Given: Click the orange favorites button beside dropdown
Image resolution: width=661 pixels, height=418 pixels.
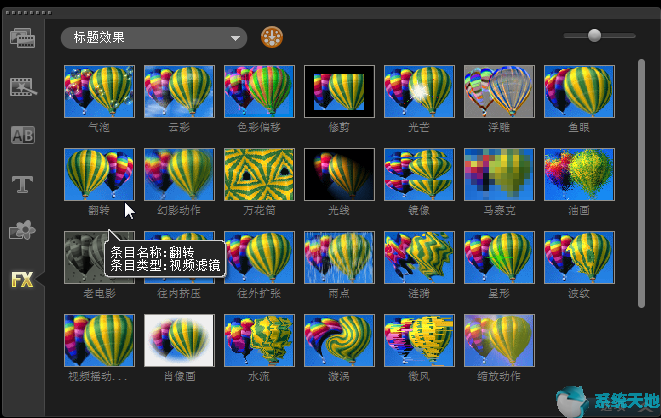Looking at the screenshot, I should (x=272, y=38).
